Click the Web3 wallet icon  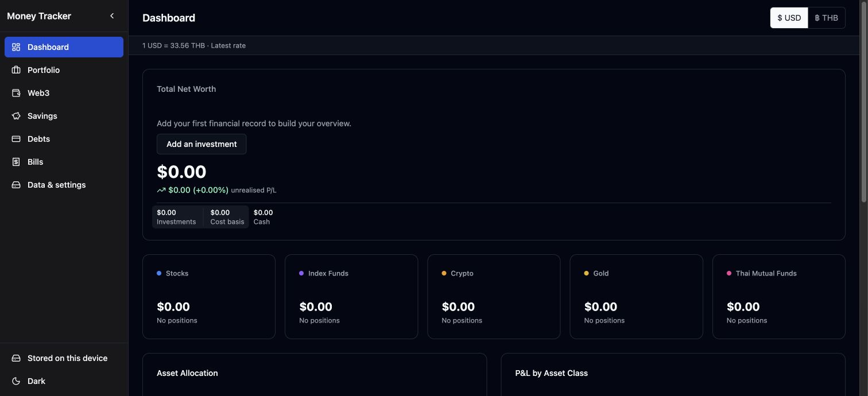point(16,93)
